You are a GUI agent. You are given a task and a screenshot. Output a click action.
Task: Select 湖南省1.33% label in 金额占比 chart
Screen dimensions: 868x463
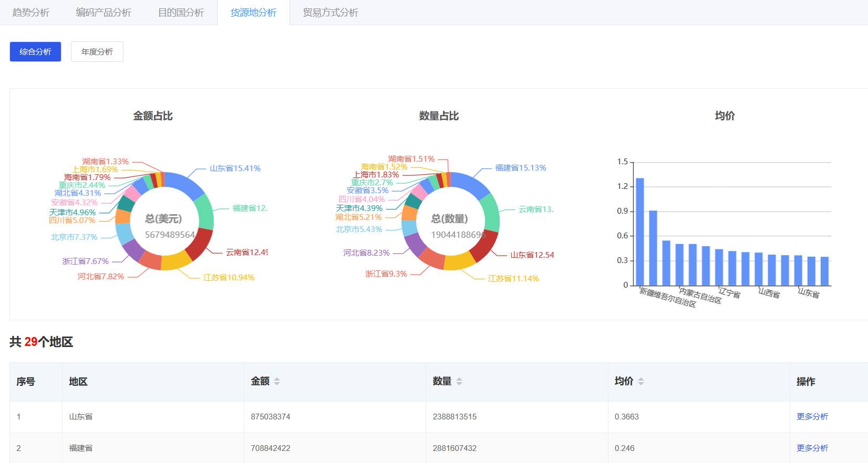[x=106, y=162]
